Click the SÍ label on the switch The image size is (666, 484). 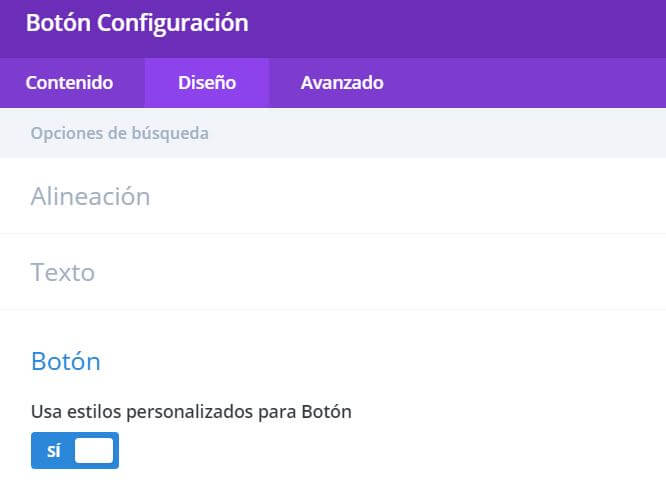coord(53,451)
